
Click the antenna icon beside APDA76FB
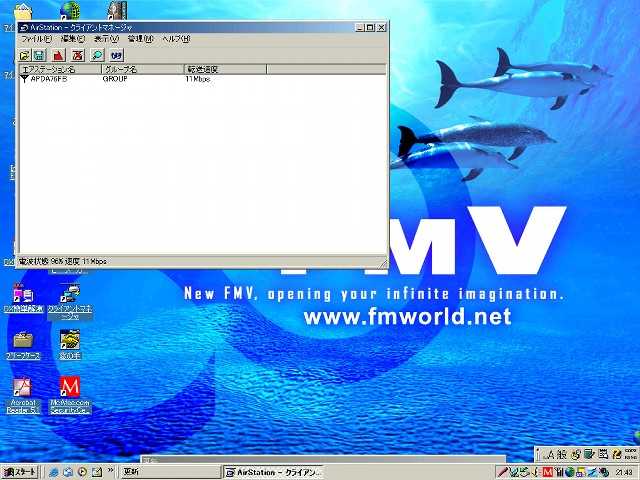pyautogui.click(x=24, y=79)
